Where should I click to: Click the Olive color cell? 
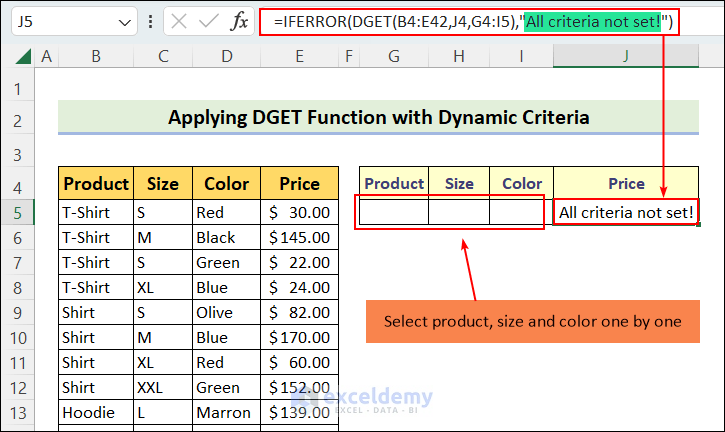[227, 312]
